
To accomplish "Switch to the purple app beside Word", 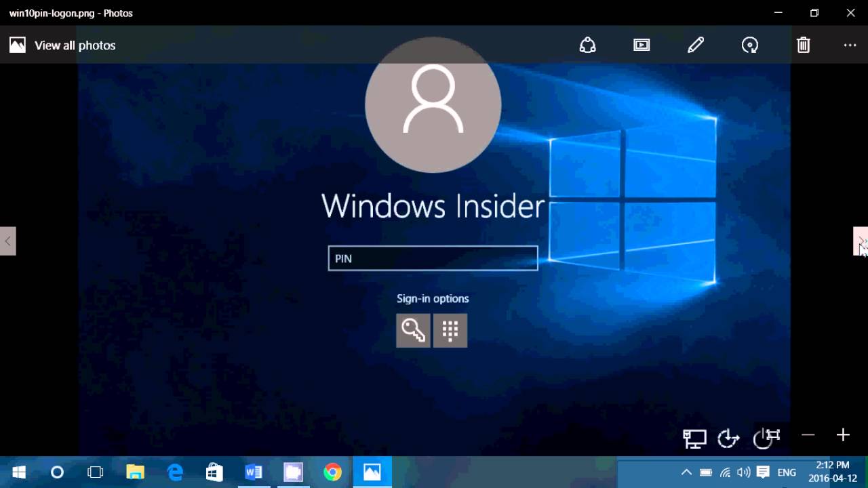I will (x=293, y=472).
